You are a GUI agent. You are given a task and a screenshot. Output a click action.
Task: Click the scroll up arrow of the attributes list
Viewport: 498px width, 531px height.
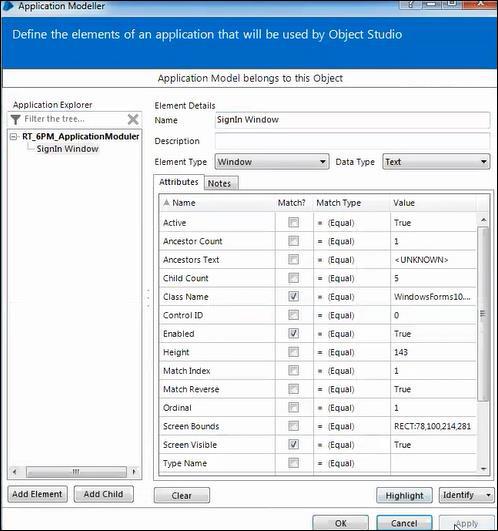483,220
